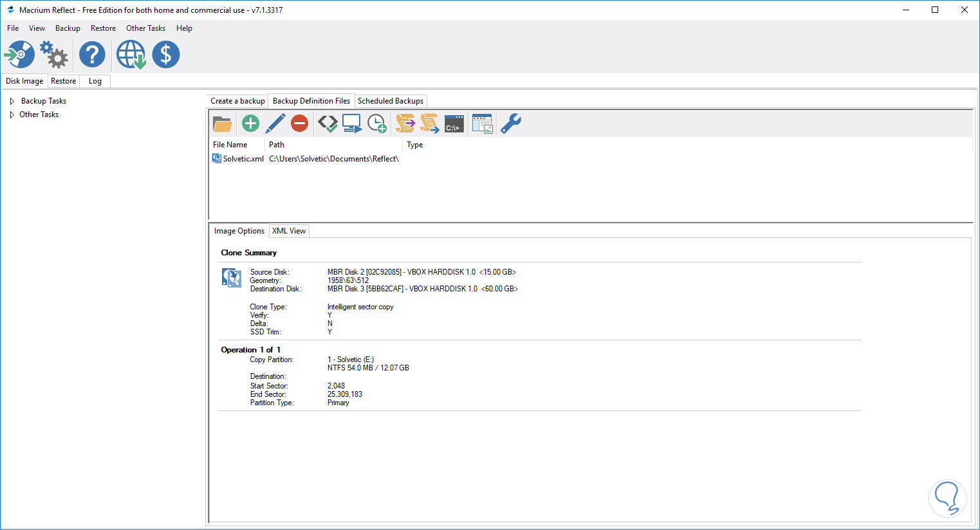The image size is (980, 530).
Task: Click the Clone Summary heading
Action: (249, 253)
